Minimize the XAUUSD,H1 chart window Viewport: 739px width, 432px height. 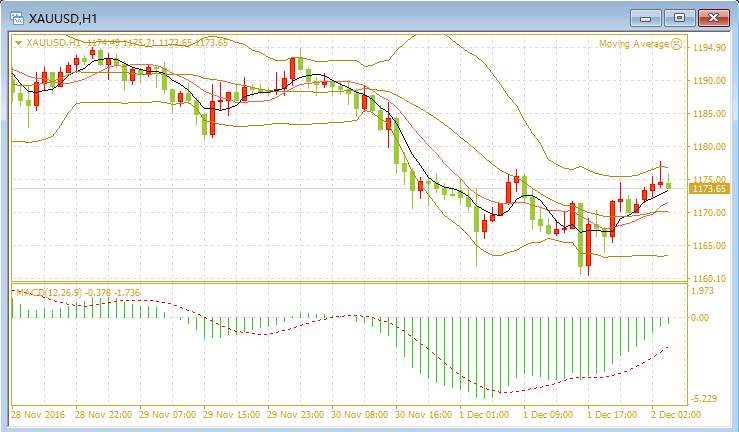646,18
